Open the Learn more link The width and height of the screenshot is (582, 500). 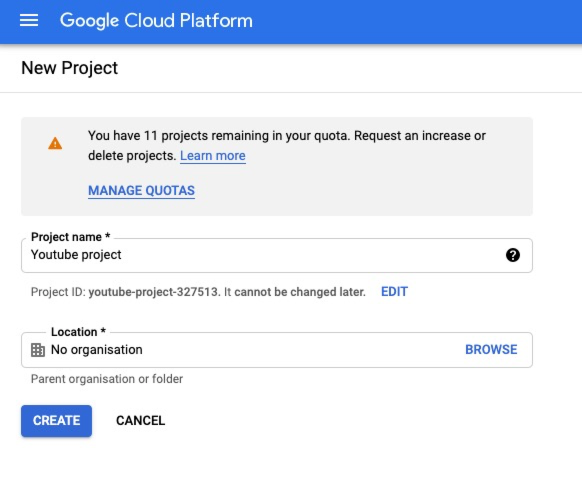coord(213,156)
